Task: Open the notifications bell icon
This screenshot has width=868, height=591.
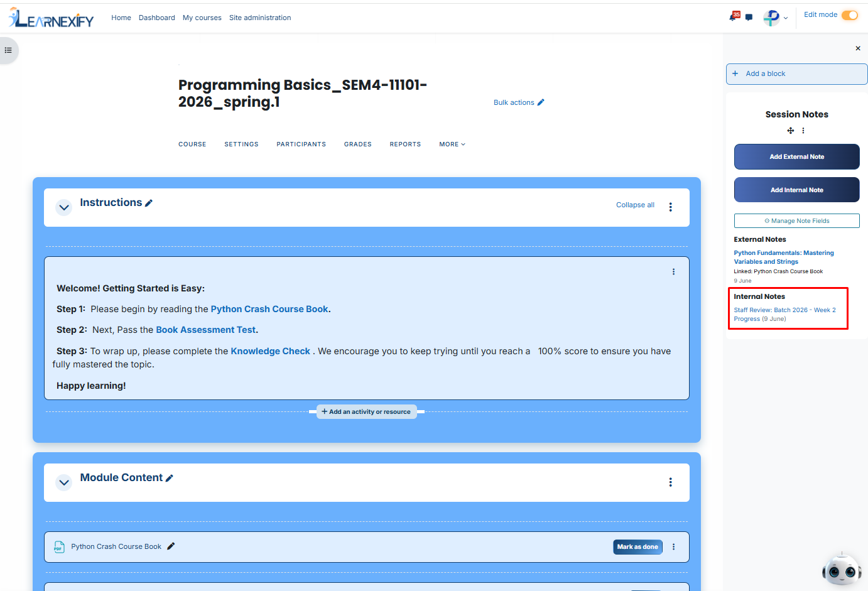Action: pos(733,17)
